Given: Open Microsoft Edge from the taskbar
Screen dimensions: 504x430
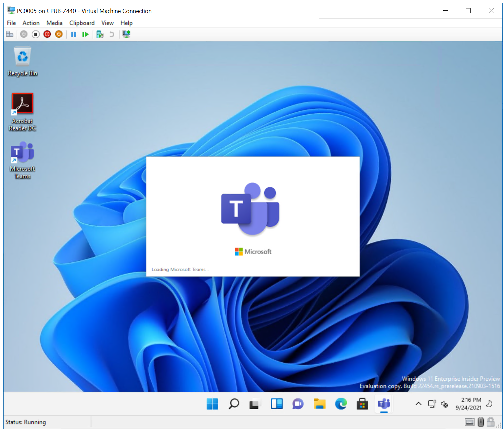Looking at the screenshot, I should pyautogui.click(x=341, y=404).
